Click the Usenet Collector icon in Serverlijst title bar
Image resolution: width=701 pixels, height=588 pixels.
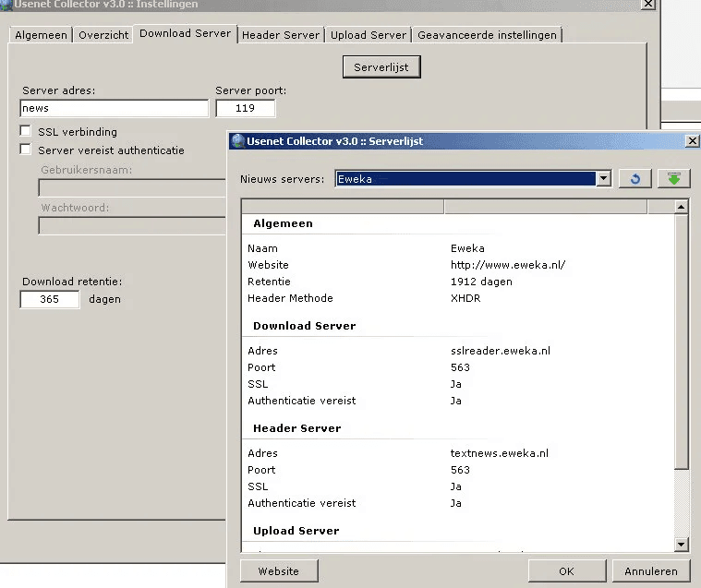238,141
